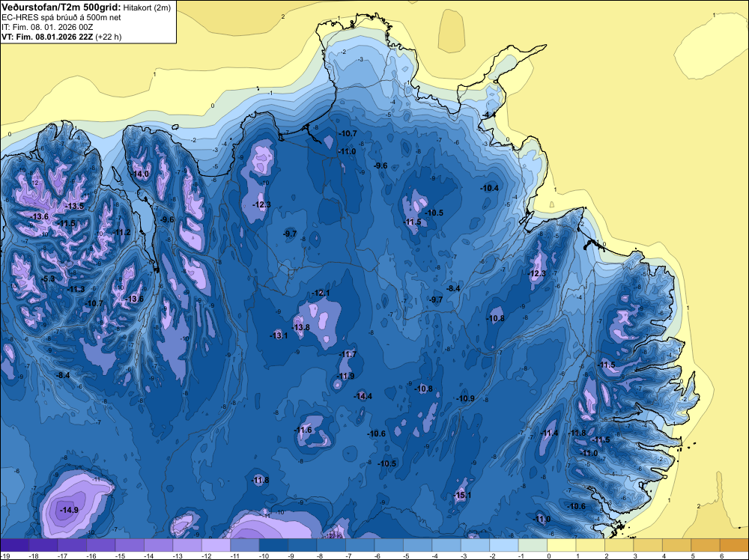Image resolution: width=749 pixels, height=560 pixels.
Task: Click the -11.7 temperature value
Action: coord(348,354)
